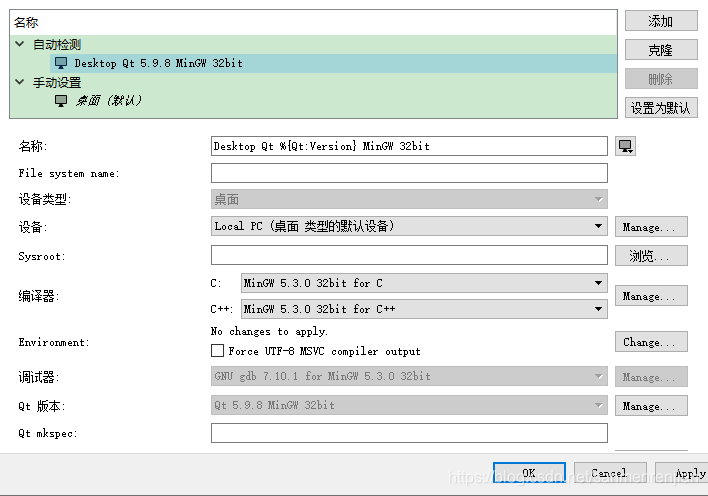Viewport: 708px width, 496px height.
Task: Click the OK button
Action: 529,473
